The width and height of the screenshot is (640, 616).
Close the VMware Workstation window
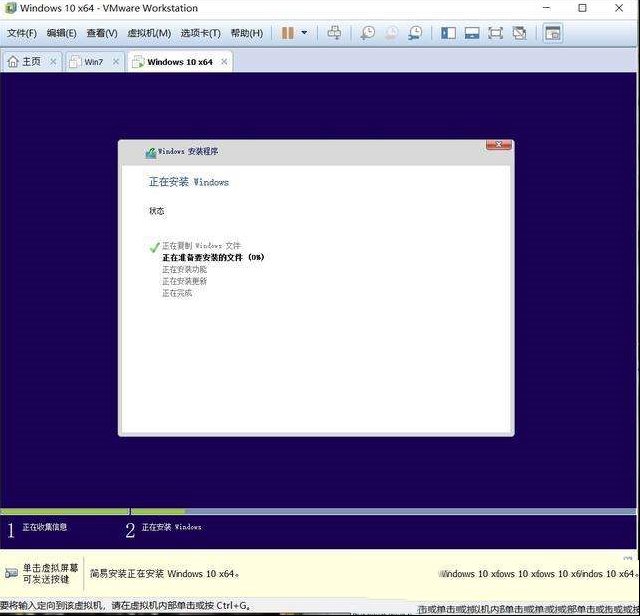tap(619, 8)
